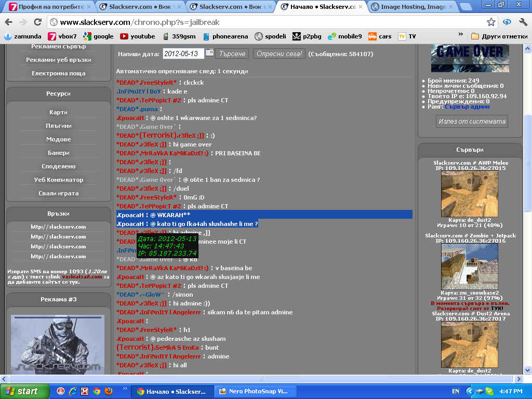Open the spodeli bookmark
Viewport: 532px width, 399px height.
point(270,36)
